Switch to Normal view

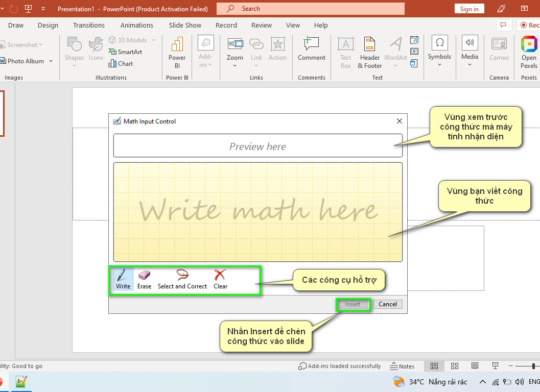coord(434,366)
